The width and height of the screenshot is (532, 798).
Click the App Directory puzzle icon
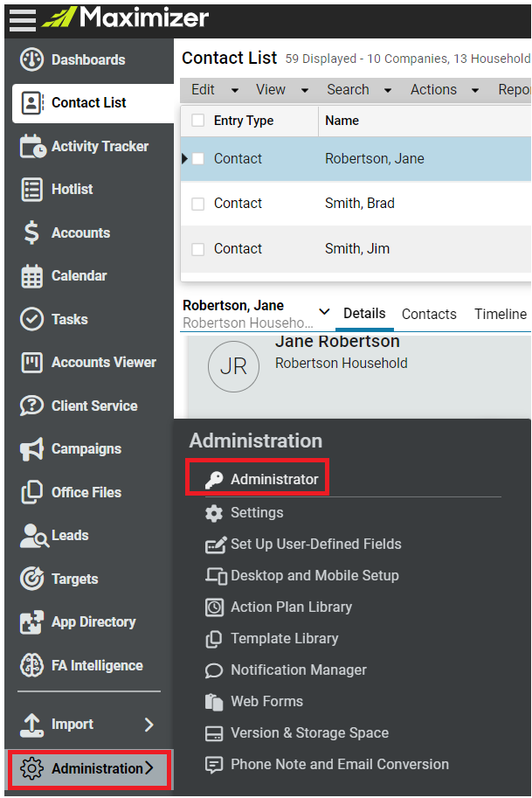point(31,622)
